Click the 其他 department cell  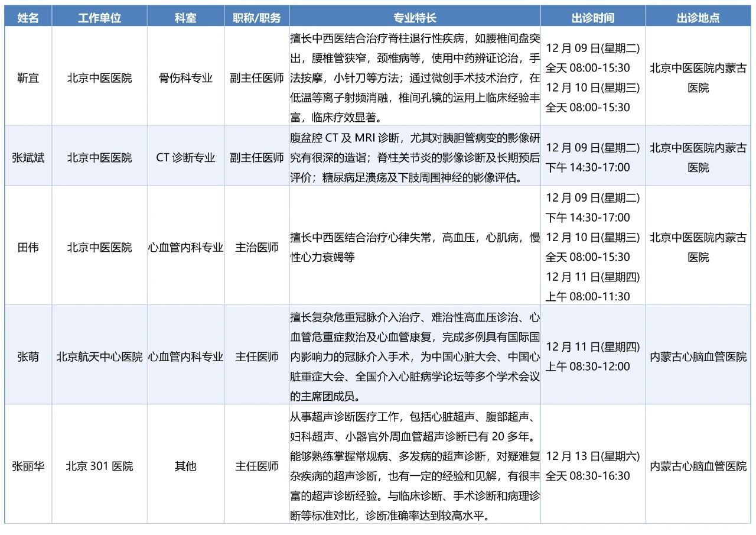tap(185, 466)
